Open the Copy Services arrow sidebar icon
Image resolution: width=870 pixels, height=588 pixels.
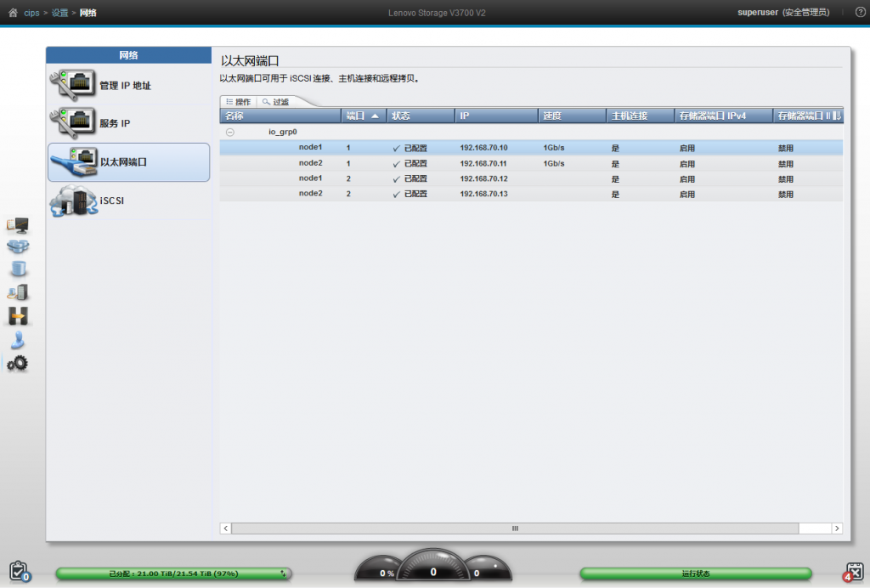pos(17,316)
